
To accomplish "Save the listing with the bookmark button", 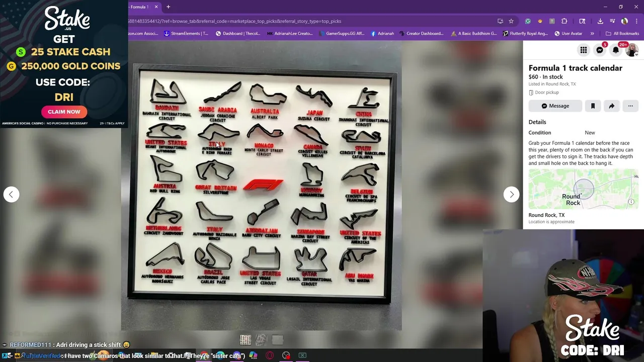I will click(x=593, y=106).
